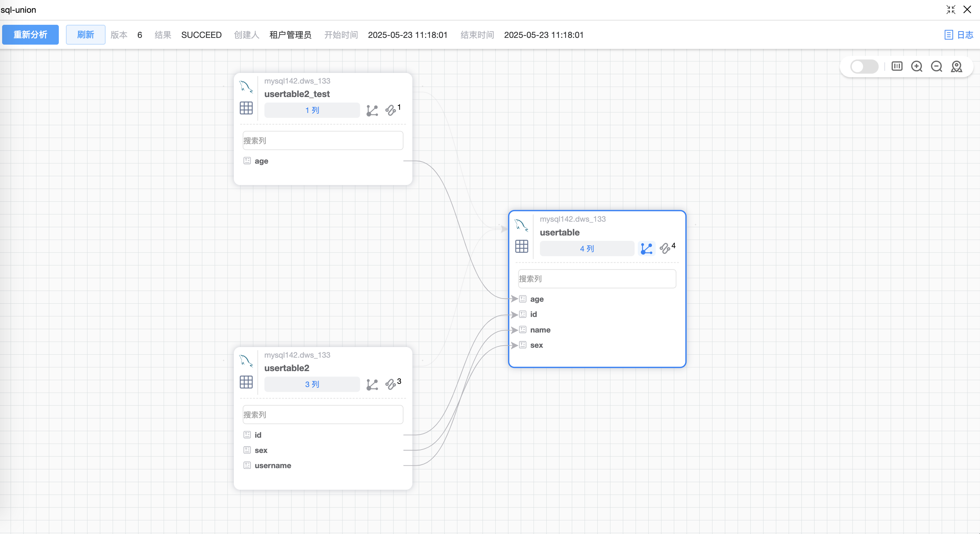
Task: Click the locate-center icon in canvas toolbar
Action: pos(956,67)
